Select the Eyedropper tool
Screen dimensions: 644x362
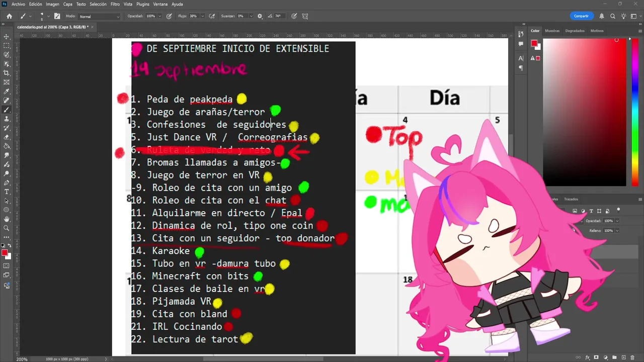click(7, 92)
